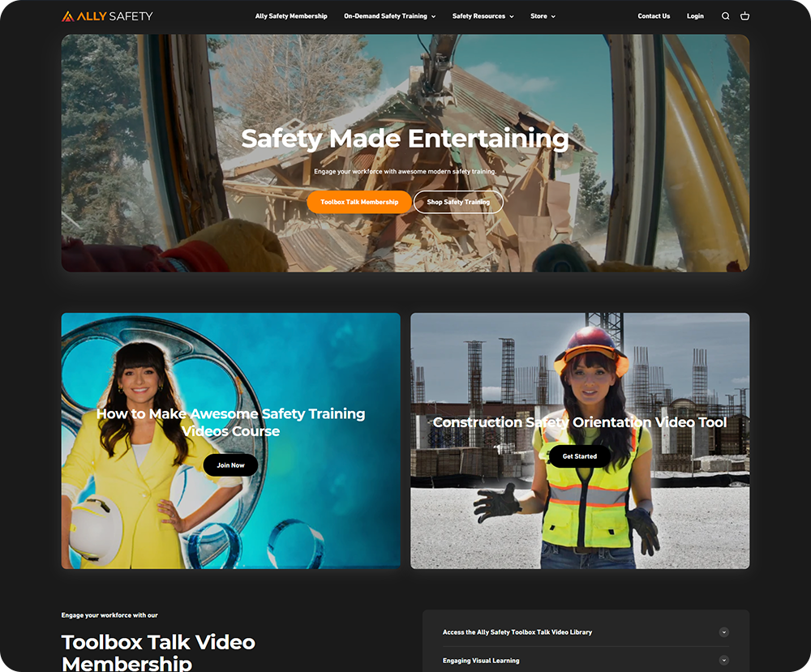Go to Contact Us page

pyautogui.click(x=654, y=16)
